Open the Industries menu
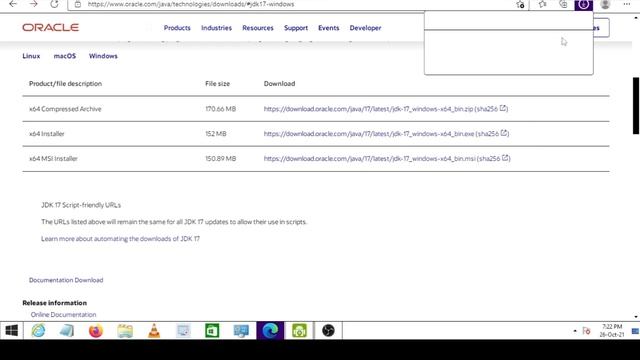Screen dimensions: 640x360 (216, 28)
